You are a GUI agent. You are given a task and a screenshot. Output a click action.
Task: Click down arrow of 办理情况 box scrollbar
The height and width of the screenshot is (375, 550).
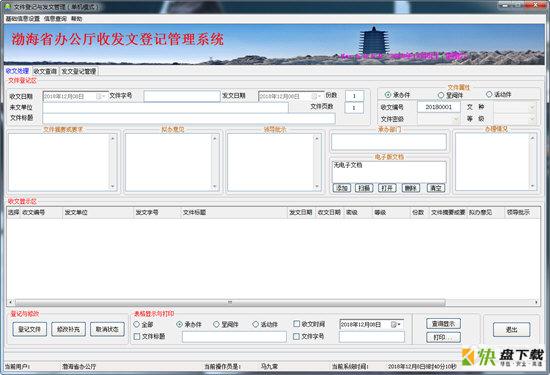pos(532,186)
